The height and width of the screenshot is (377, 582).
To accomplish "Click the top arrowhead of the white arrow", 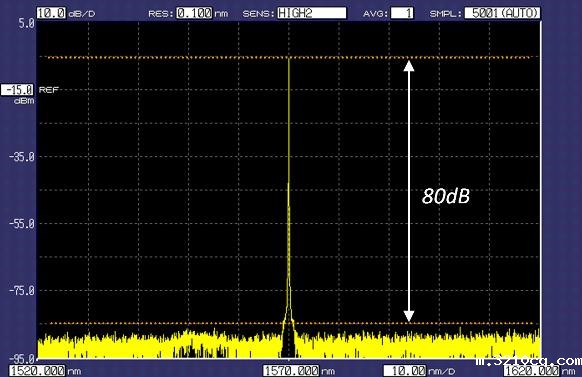I will (x=409, y=66).
